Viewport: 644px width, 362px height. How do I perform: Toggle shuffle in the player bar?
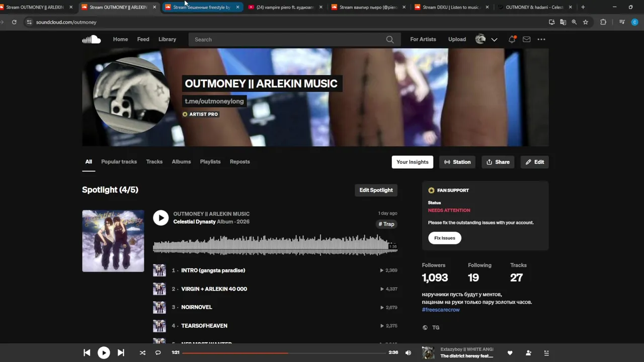(x=142, y=353)
